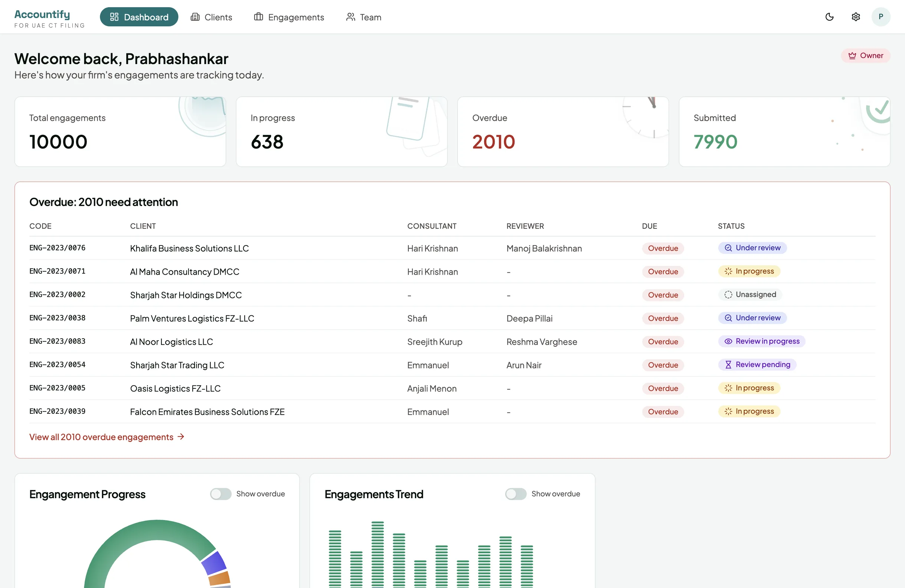The height and width of the screenshot is (588, 905).
Task: Click In progress status for Oasis Logistics
Action: point(749,388)
